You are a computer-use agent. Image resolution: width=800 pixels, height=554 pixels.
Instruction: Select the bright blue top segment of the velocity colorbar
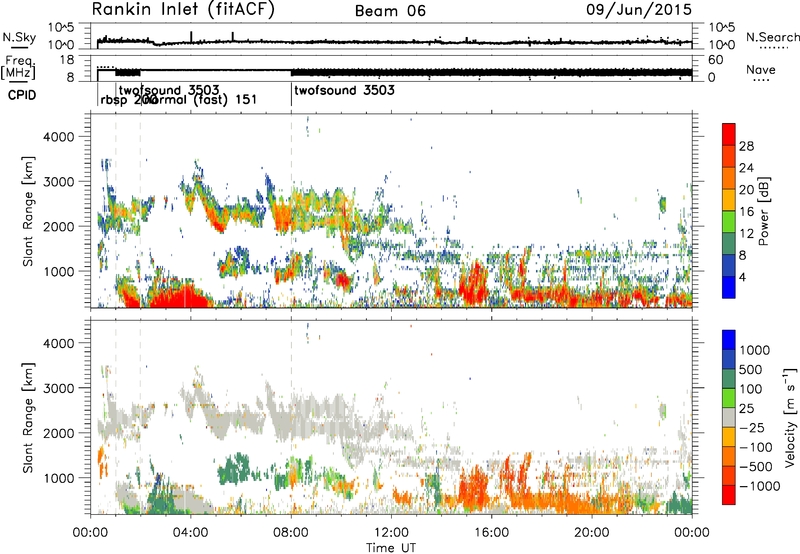(x=729, y=340)
